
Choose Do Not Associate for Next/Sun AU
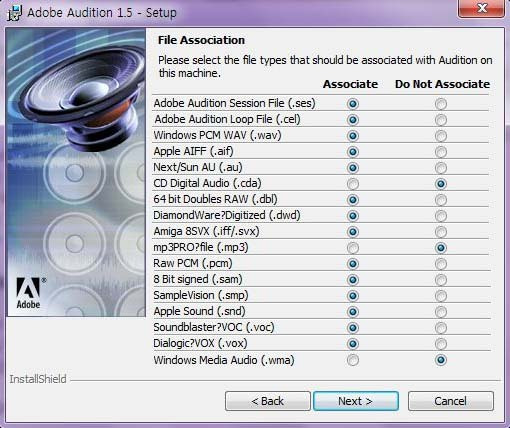tap(441, 168)
